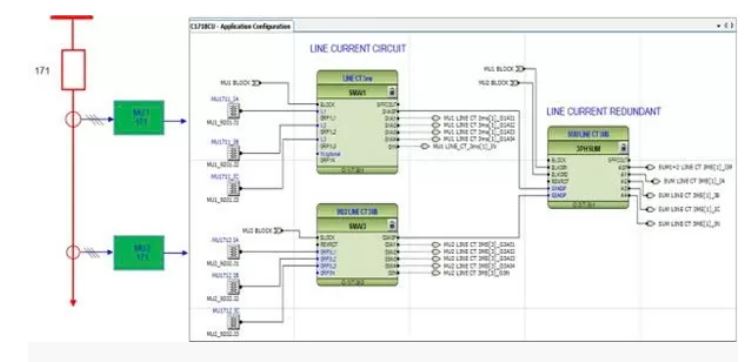Click the 171 circuit breaker rectangle symbol
This screenshot has width=754, height=362.
(x=73, y=70)
